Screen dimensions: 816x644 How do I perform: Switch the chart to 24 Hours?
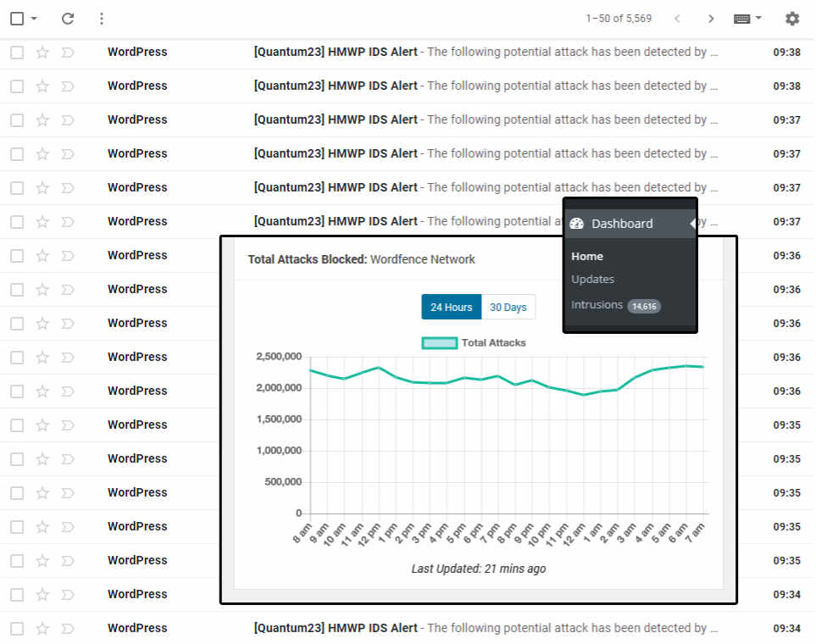[x=451, y=307]
